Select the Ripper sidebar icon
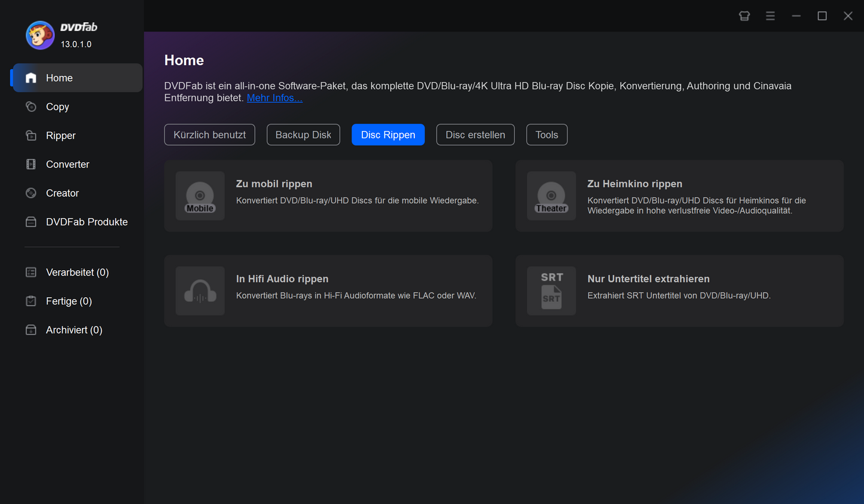 pyautogui.click(x=31, y=136)
